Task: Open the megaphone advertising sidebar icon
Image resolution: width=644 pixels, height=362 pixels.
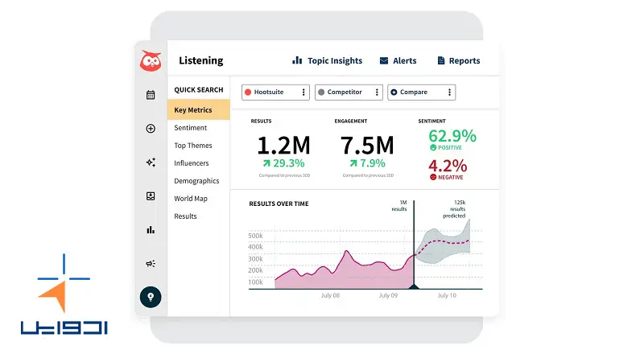Action: 151,263
